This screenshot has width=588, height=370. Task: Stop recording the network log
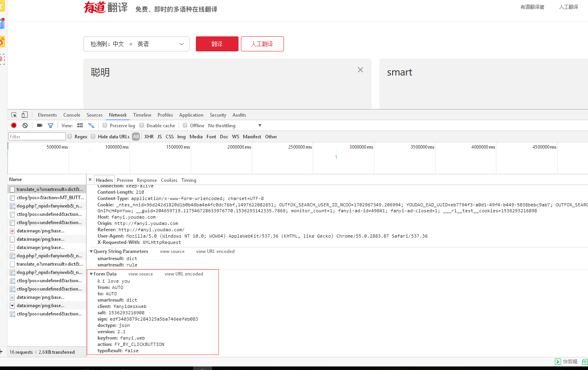tap(14, 125)
